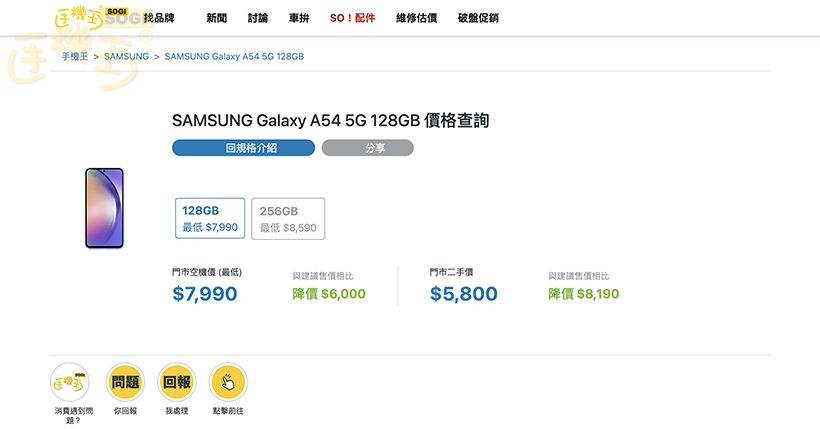Click the Galaxy A54 5G 128GB breadcrumb

234,57
